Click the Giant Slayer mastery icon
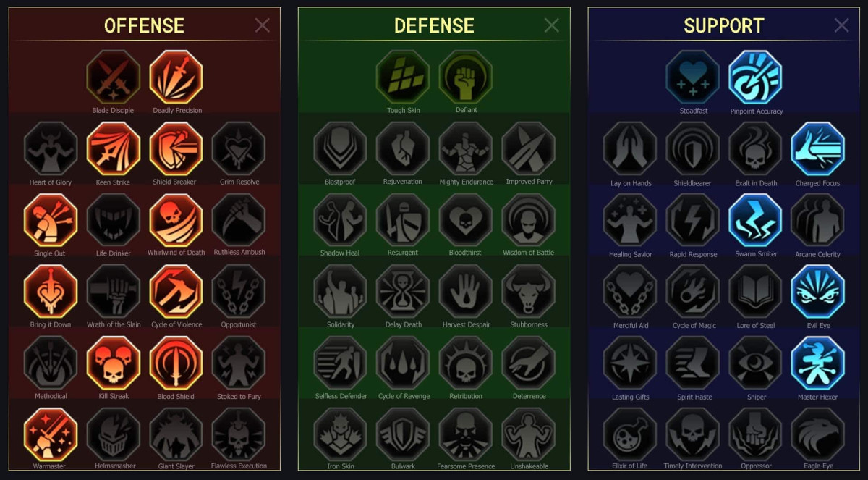The height and width of the screenshot is (480, 868). pos(176,434)
